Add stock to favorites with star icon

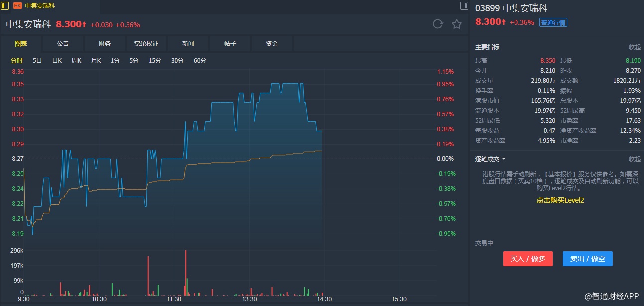456,24
